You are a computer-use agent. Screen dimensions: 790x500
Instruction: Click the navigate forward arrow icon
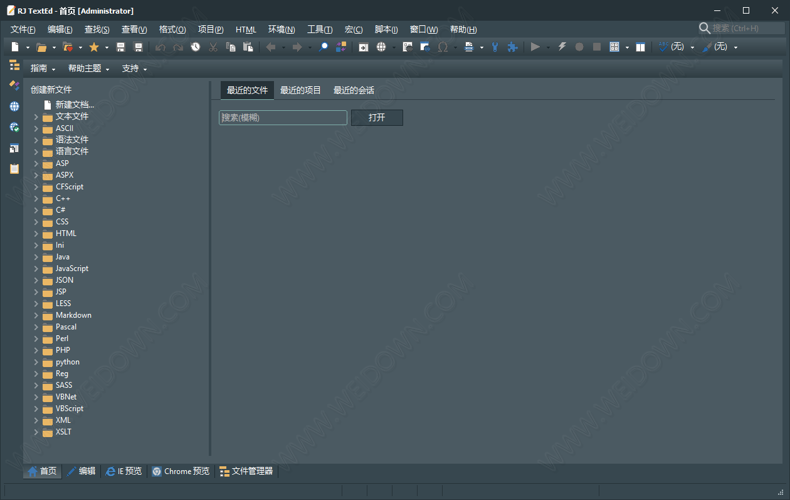[x=297, y=47]
